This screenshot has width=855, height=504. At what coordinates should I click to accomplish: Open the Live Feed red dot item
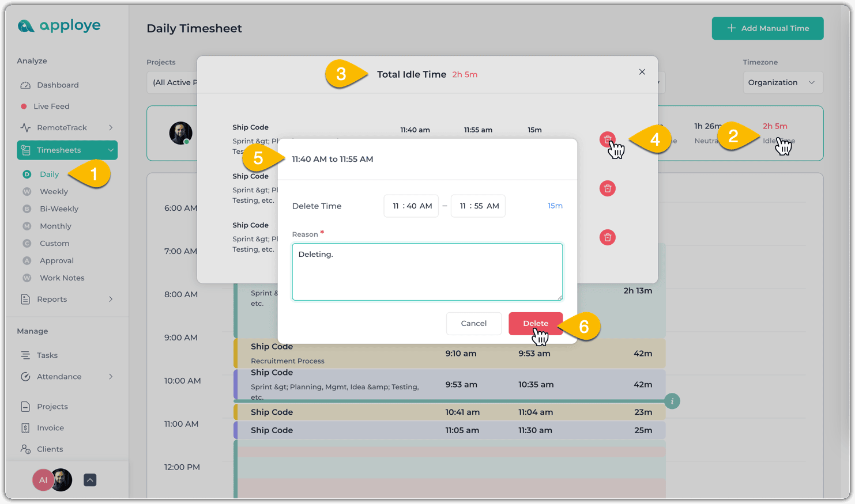[24, 107]
